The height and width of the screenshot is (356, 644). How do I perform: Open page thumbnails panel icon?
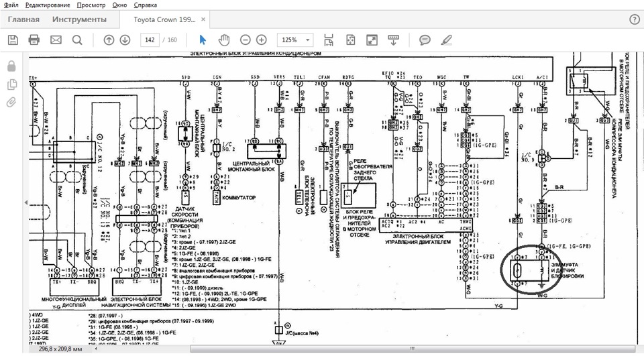tap(12, 84)
